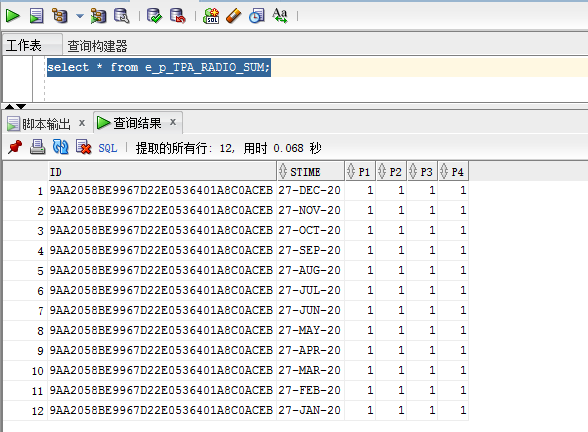Click the SQL link in results toolbar
588x432 pixels.
click(108, 148)
